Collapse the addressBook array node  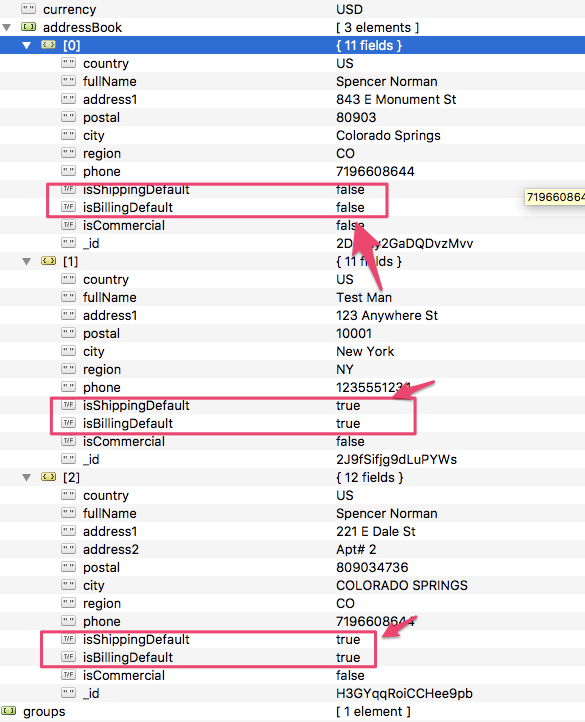7,28
